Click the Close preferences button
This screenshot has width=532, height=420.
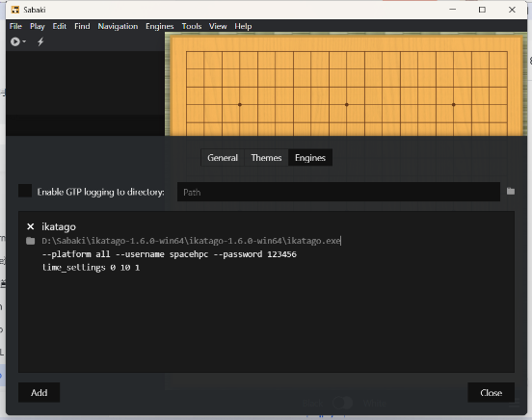point(491,392)
